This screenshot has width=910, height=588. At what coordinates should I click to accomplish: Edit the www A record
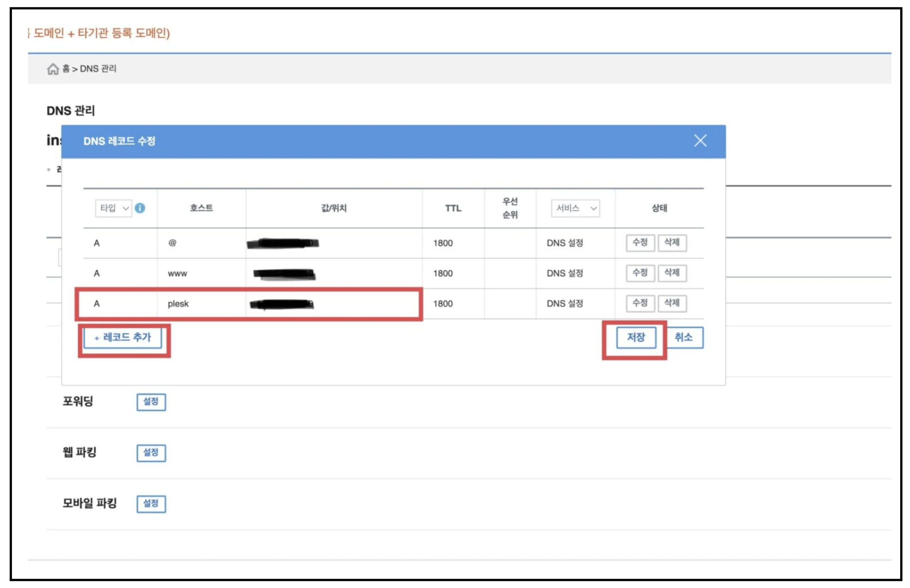coord(640,273)
